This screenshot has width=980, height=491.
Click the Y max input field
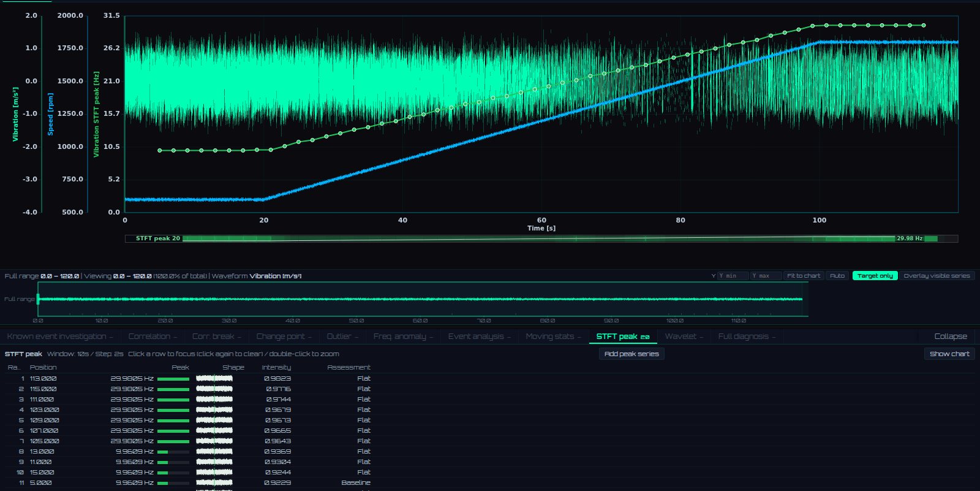click(x=766, y=276)
